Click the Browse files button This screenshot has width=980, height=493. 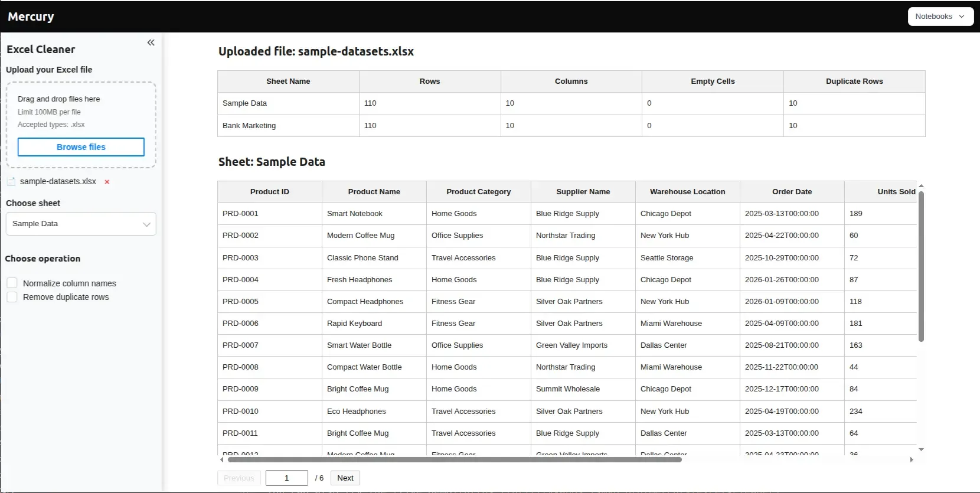[x=81, y=147]
